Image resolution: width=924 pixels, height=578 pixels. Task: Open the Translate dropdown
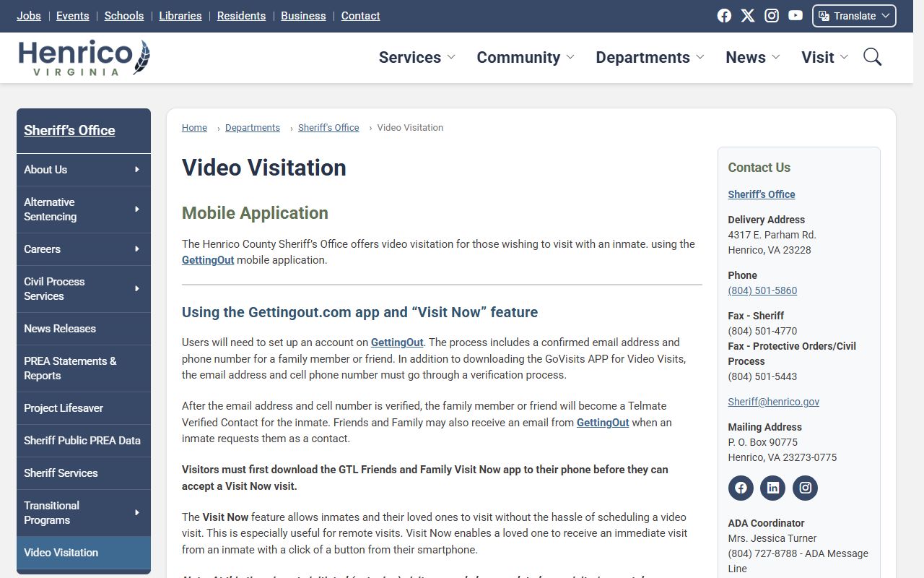click(854, 16)
